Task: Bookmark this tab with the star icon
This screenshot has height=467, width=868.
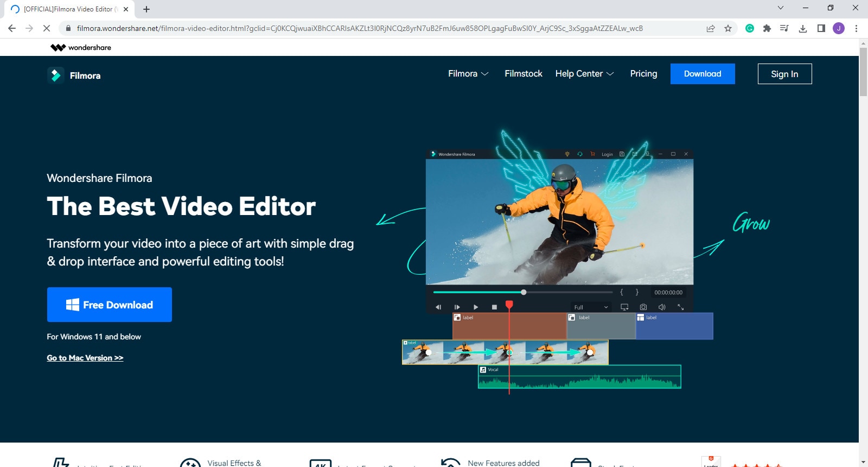Action: 728,28
